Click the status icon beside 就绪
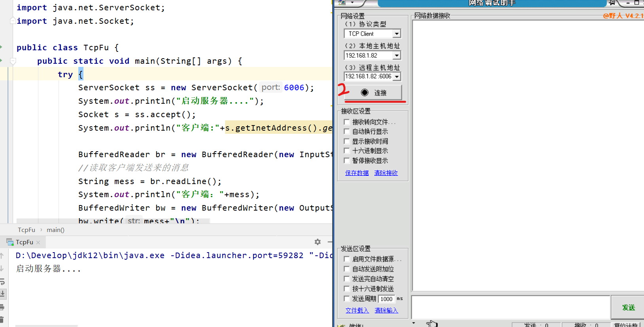The image size is (644, 327). click(341, 325)
